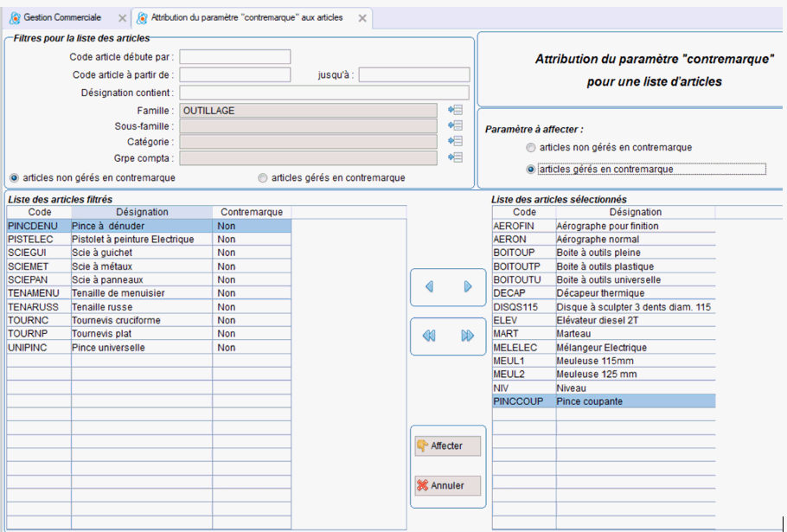Select the TENAMENU row
787x532 pixels.
(x=149, y=293)
